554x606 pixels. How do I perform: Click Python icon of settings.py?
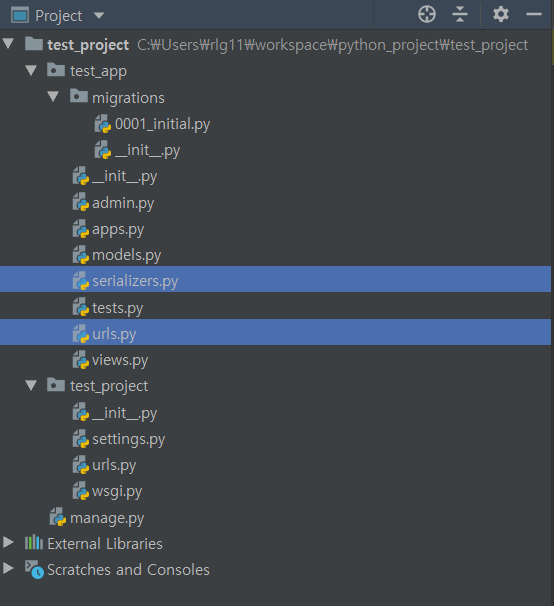[x=81, y=439]
